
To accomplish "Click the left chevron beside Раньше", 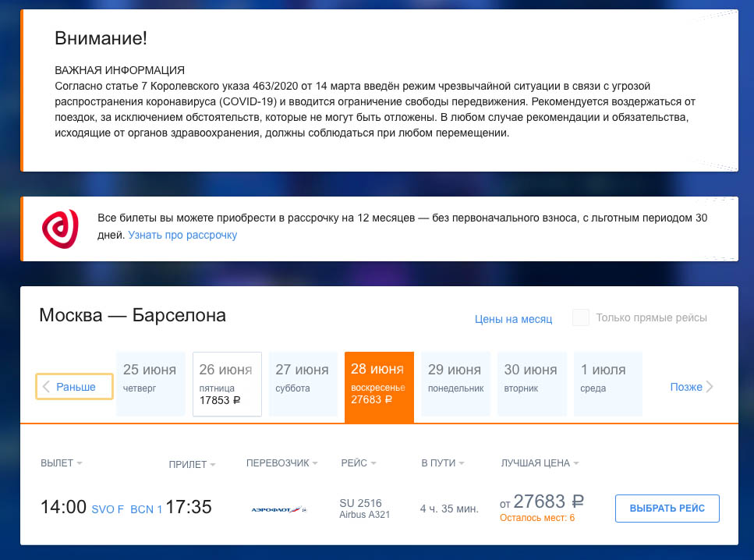I will 47,387.
